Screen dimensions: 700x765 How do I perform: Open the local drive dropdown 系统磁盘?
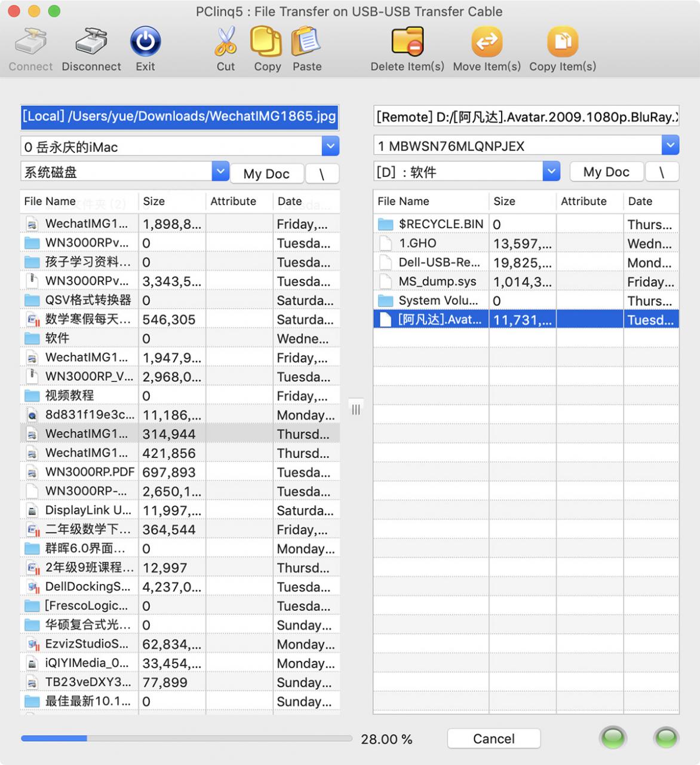[x=220, y=172]
